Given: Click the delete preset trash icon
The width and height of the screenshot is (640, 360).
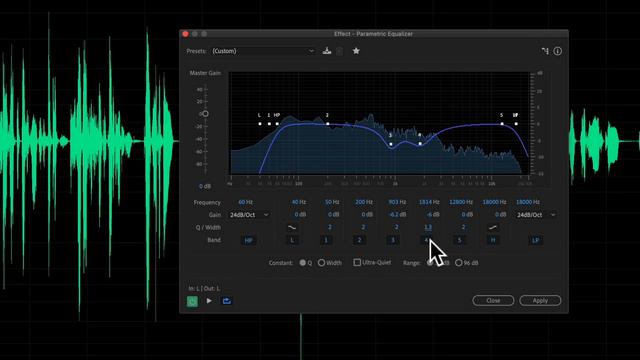Looking at the screenshot, I should (x=340, y=51).
